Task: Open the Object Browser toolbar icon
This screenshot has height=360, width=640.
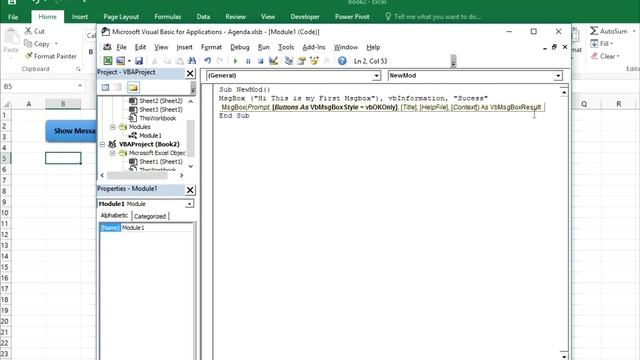Action: (314, 61)
